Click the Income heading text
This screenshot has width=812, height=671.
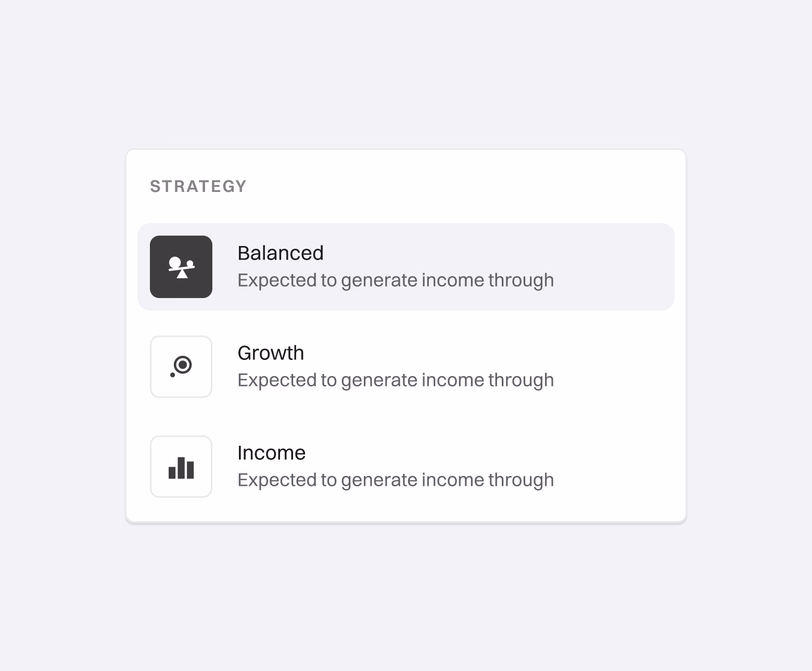coord(271,453)
